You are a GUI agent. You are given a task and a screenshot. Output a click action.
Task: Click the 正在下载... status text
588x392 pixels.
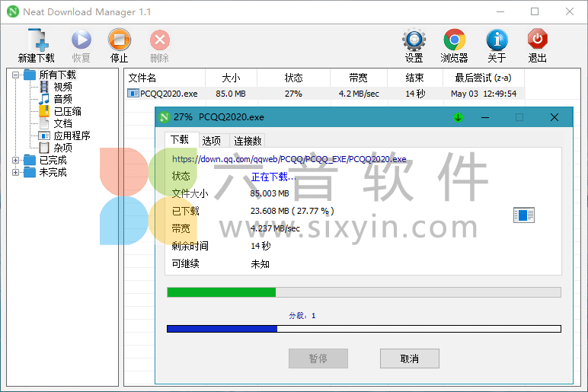pyautogui.click(x=273, y=177)
